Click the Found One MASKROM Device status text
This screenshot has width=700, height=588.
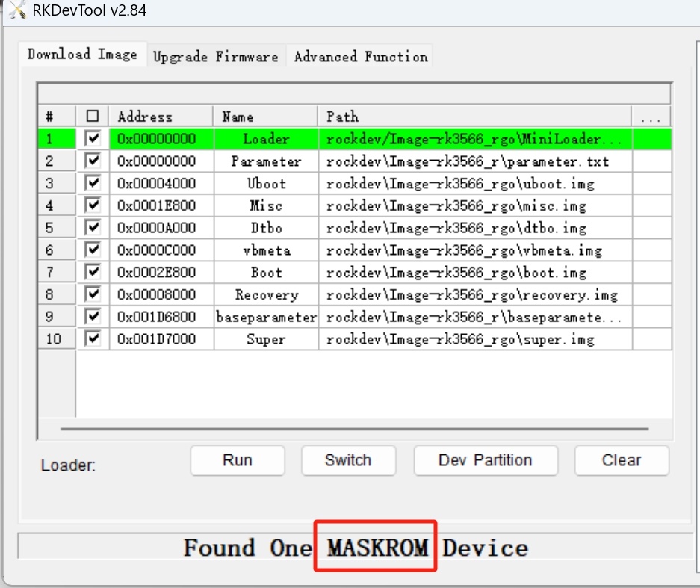(x=356, y=548)
